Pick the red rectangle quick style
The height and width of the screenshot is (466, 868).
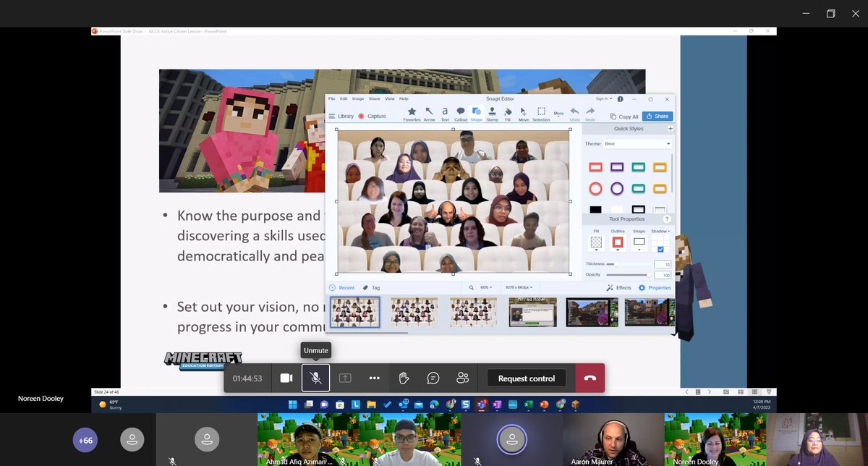point(595,167)
